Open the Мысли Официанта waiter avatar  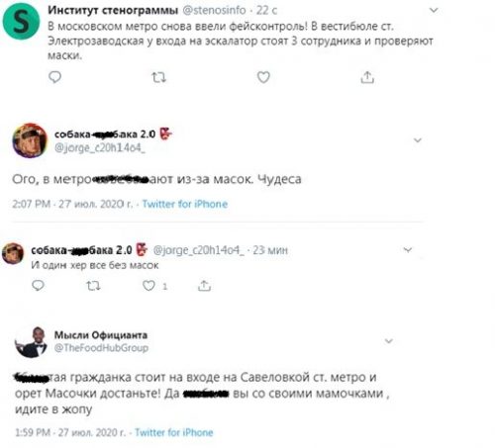point(32,342)
